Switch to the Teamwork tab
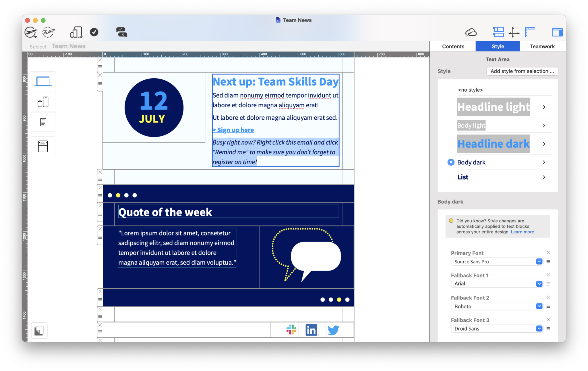The width and height of the screenshot is (588, 371). [x=542, y=46]
